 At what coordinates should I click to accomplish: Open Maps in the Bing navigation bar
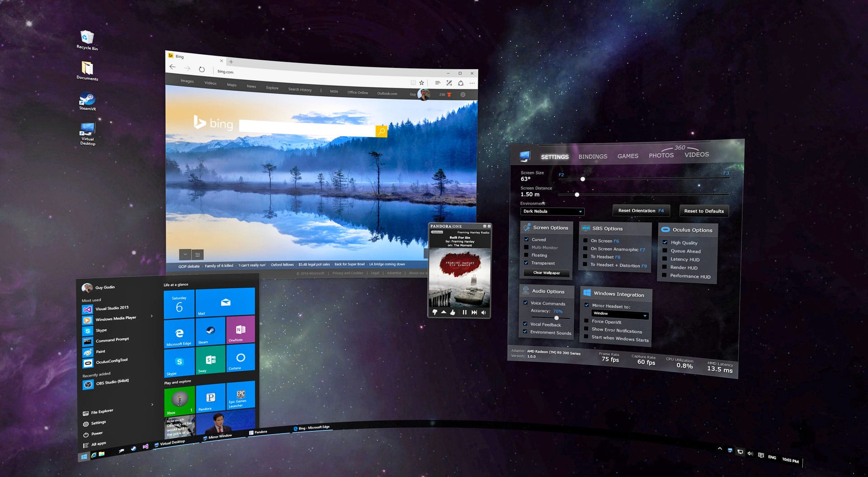pos(231,85)
